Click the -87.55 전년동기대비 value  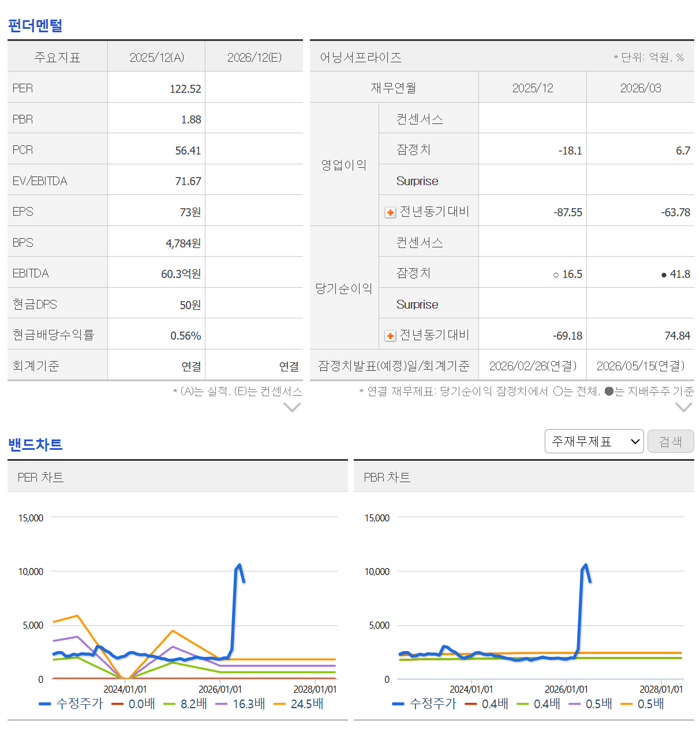tap(568, 212)
